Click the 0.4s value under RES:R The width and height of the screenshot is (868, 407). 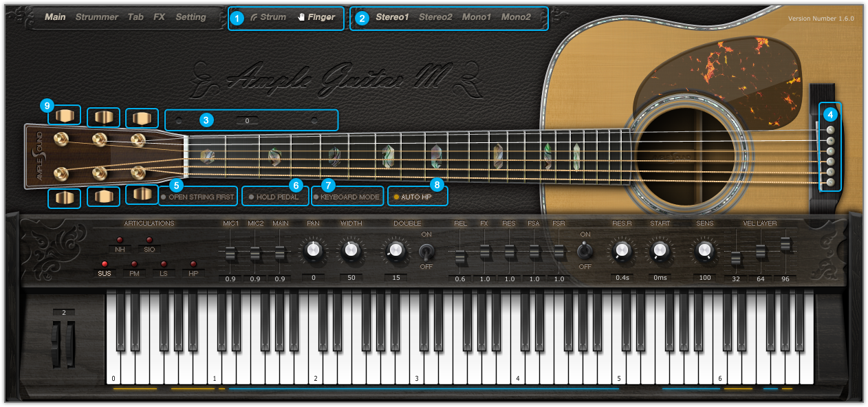pos(622,278)
